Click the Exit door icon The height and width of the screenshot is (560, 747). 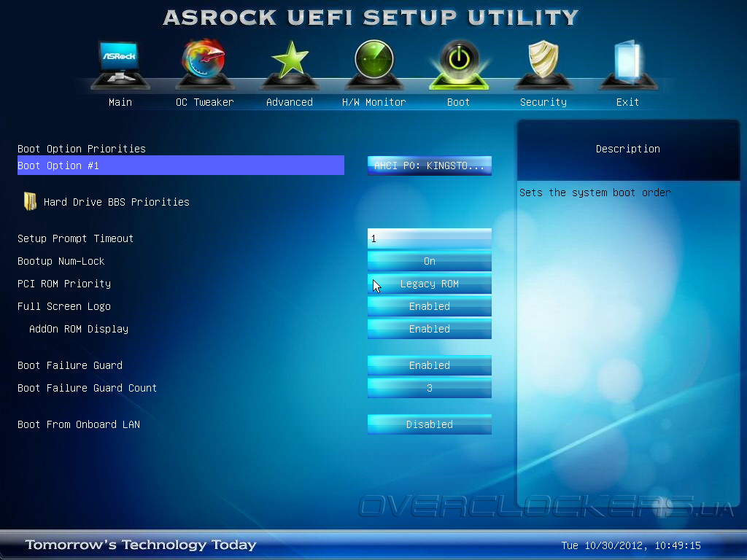pos(628,64)
